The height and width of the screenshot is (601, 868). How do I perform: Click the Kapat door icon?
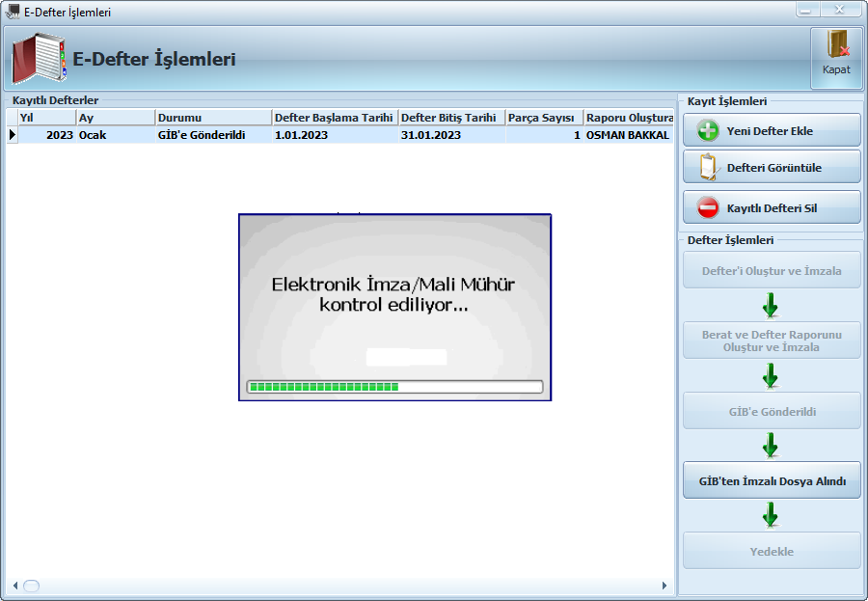pyautogui.click(x=837, y=44)
